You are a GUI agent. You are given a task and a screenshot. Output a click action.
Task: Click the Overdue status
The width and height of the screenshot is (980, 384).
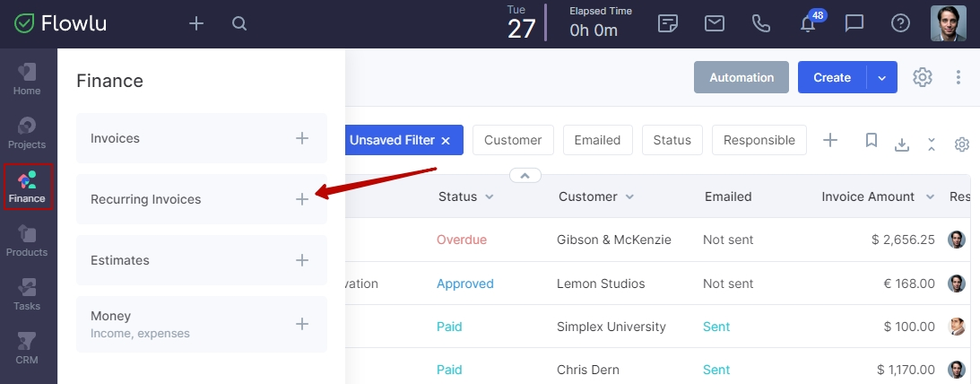[x=461, y=240]
